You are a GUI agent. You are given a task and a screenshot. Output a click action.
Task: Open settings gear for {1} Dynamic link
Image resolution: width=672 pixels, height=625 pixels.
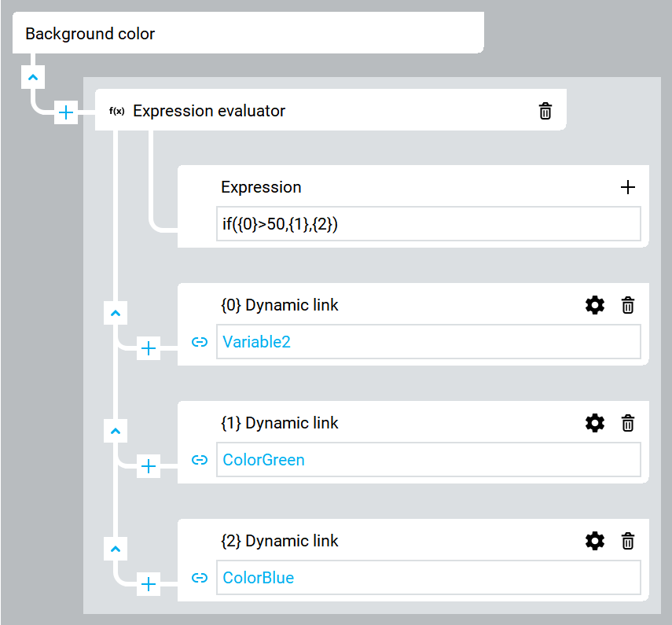595,423
